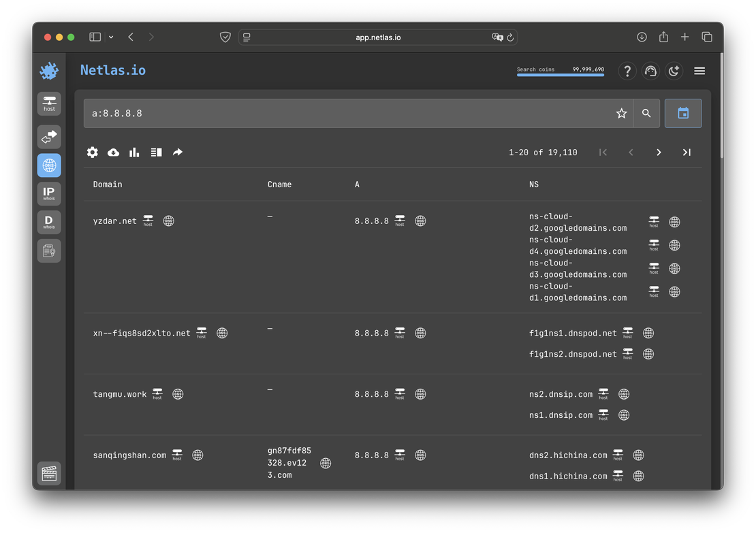Jump to last results page
The height and width of the screenshot is (533, 756).
coord(687,152)
